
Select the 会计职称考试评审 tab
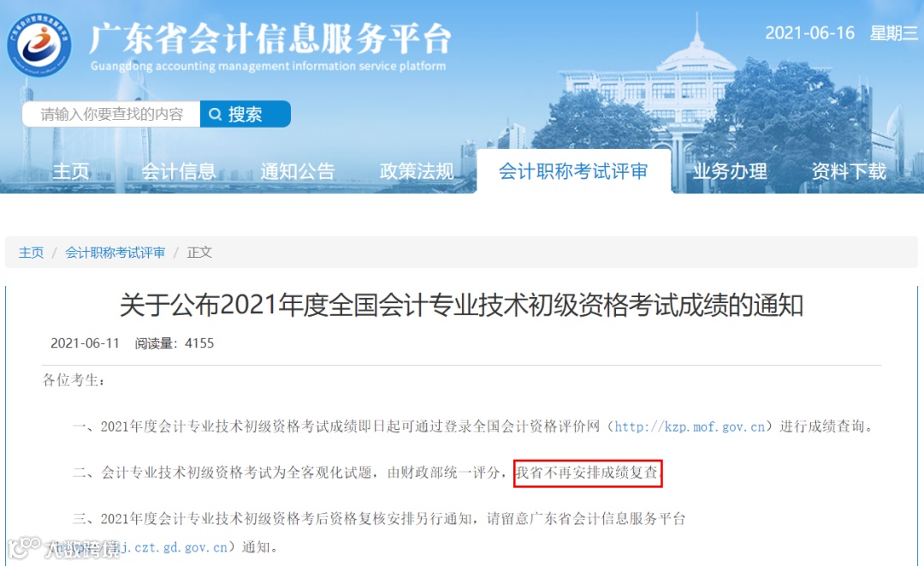pyautogui.click(x=573, y=171)
